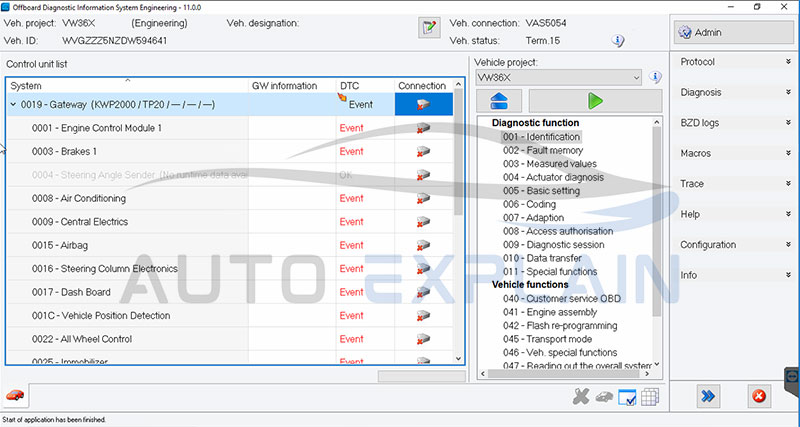Open the Admin button

click(734, 33)
